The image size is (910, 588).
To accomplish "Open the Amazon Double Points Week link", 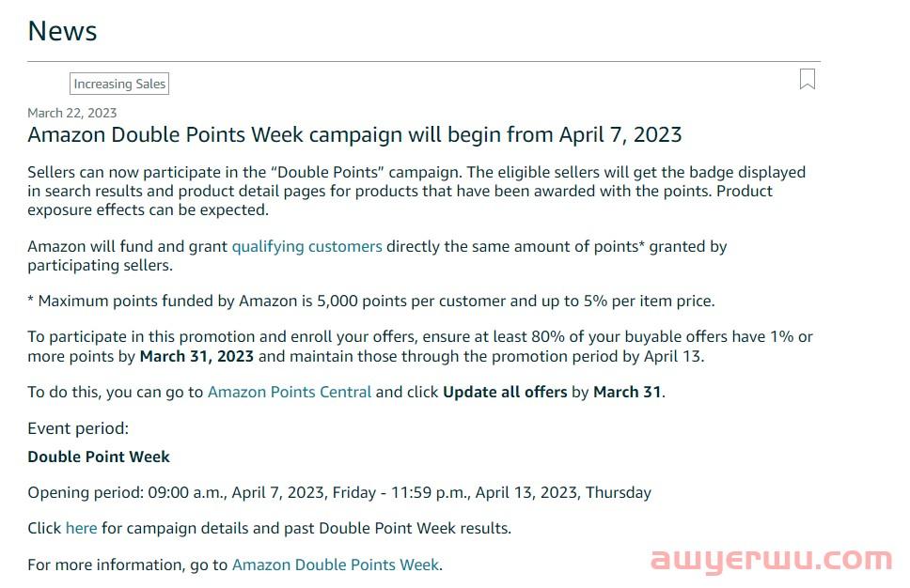I will pos(335,565).
